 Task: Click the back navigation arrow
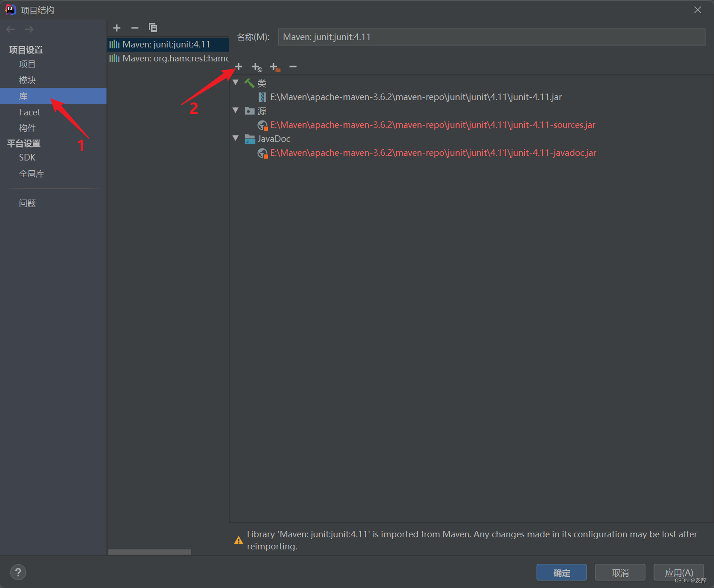[x=10, y=29]
